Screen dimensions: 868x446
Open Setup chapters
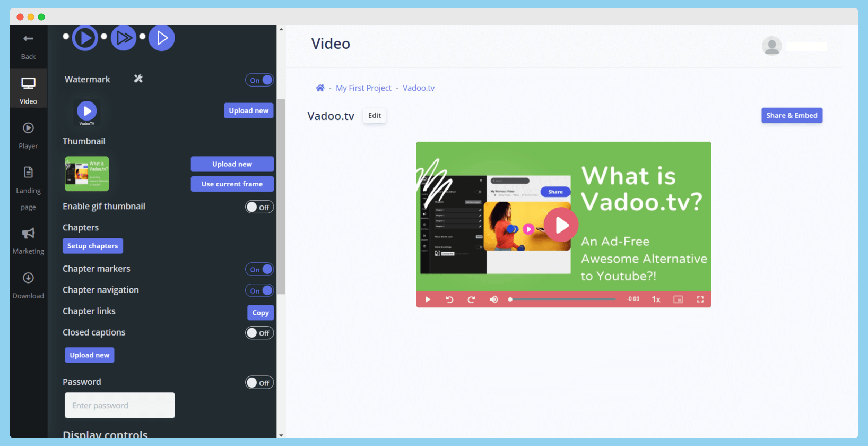pos(93,246)
